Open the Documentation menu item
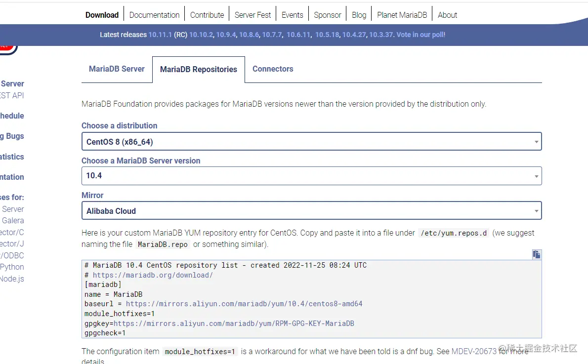The height and width of the screenshot is (364, 588). tap(155, 15)
